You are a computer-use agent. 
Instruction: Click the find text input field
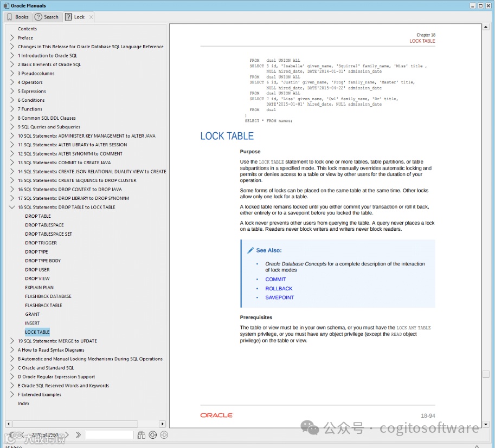coord(110,435)
